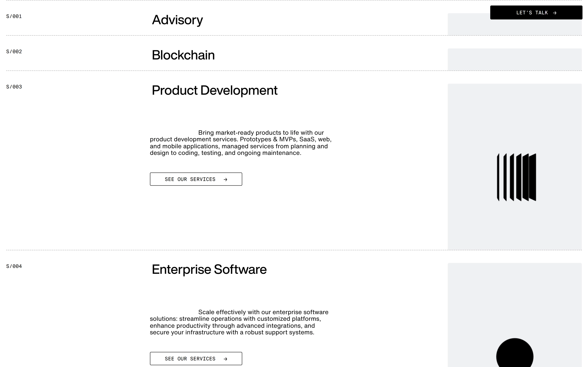Click the Product Development description paragraph
The height and width of the screenshot is (367, 588).
click(x=241, y=143)
